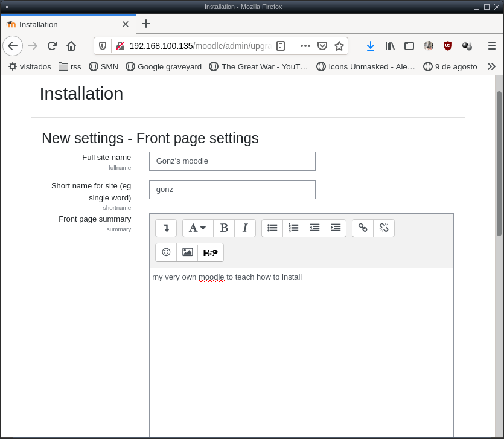Insert H5P content
Viewport: 504px width, 439px height.
tap(211, 252)
